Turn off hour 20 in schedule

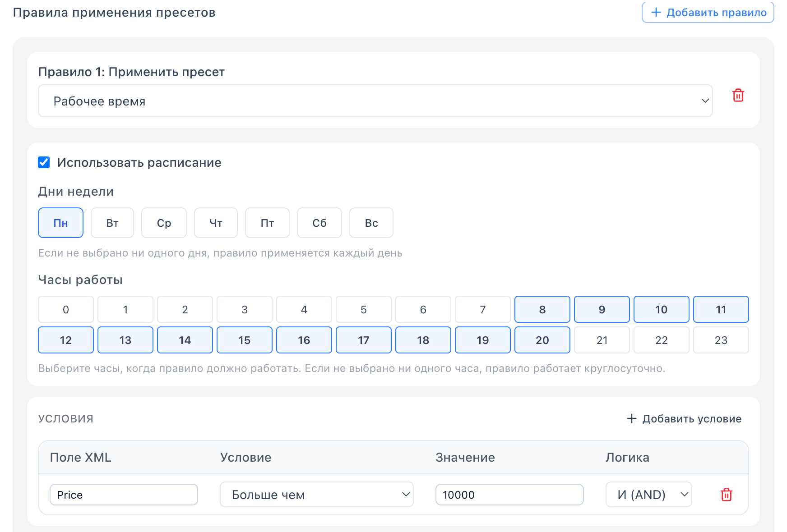click(x=542, y=340)
